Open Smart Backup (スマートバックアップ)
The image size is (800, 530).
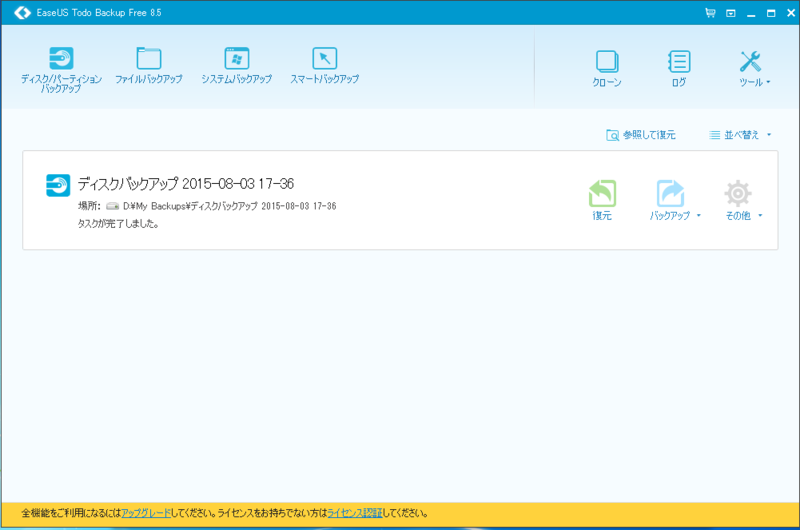click(324, 65)
